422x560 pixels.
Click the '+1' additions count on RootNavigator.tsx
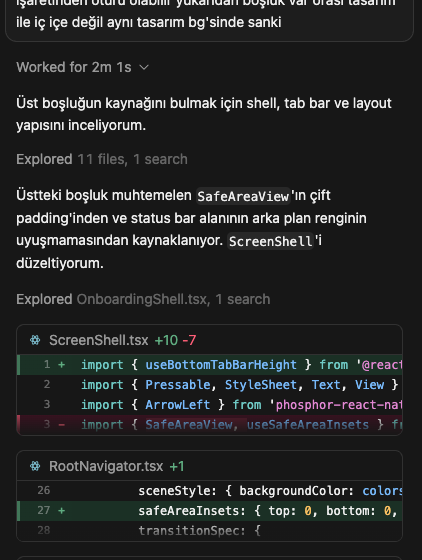(x=177, y=466)
